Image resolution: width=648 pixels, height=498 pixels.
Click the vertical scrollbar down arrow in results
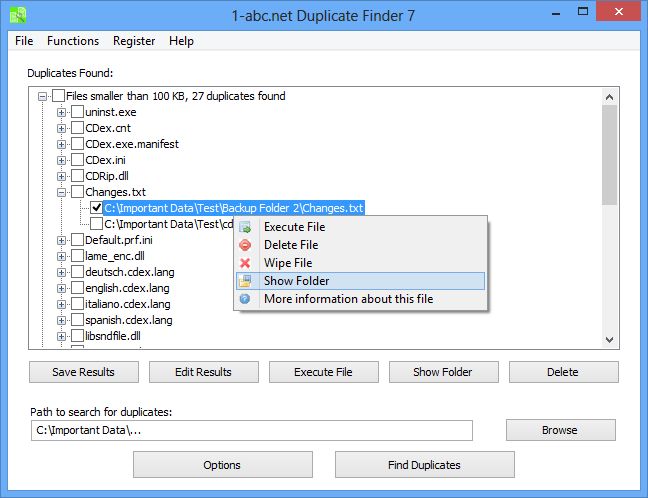point(610,340)
